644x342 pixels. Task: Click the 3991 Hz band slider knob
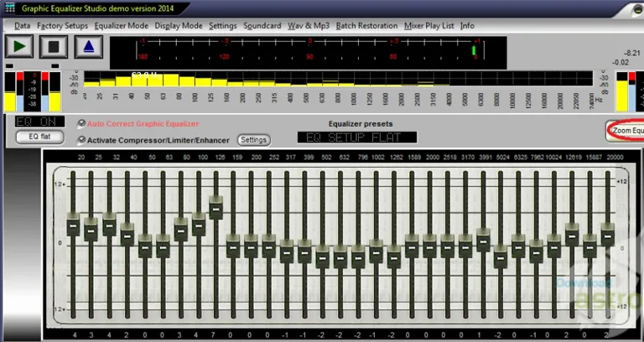coord(483,241)
